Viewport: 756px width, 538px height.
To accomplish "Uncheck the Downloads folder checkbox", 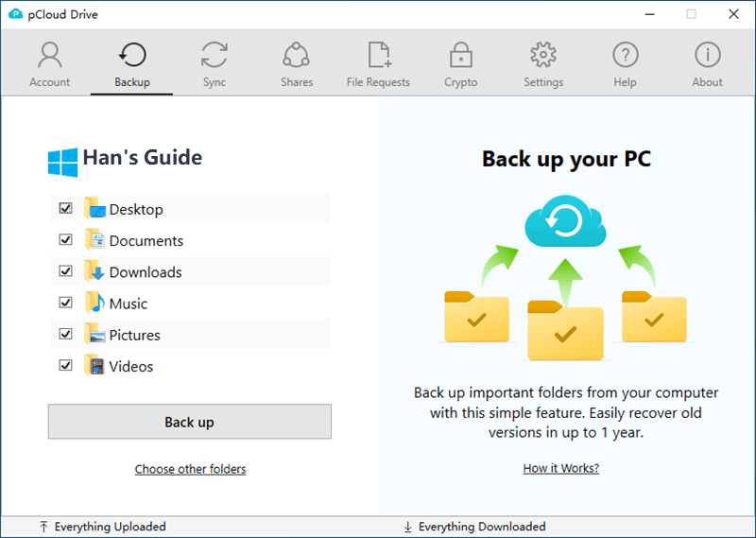I will point(65,270).
